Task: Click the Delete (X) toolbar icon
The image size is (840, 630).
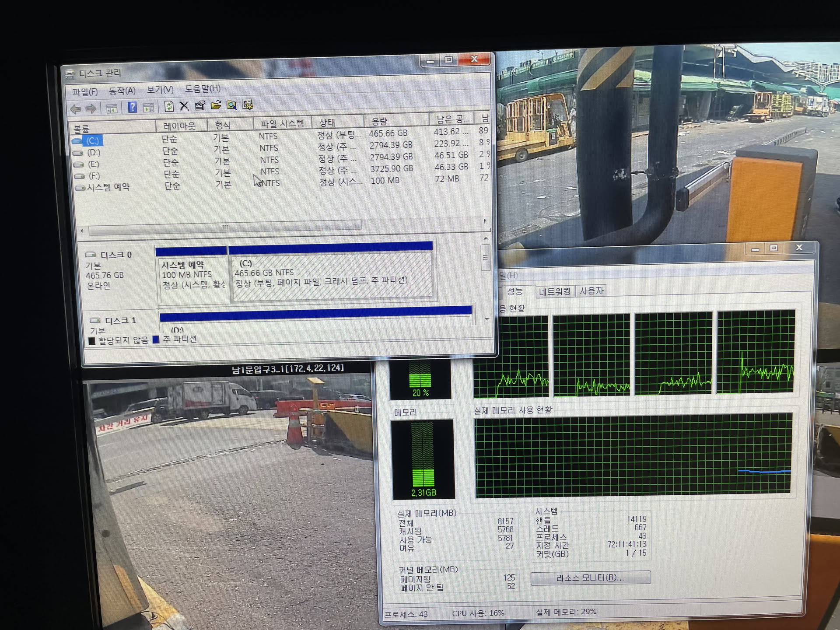Action: click(184, 106)
